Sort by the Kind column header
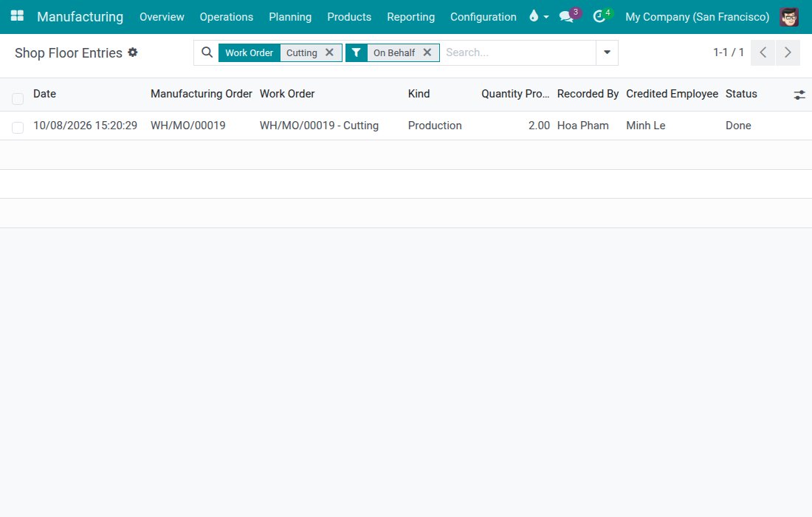Screen dimensions: 812x517 [x=419, y=94]
